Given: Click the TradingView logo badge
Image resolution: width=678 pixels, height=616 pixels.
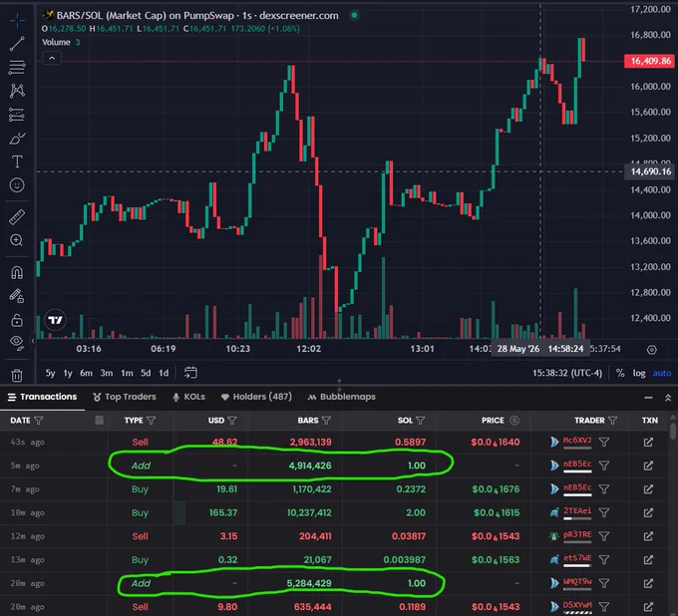Looking at the screenshot, I should coord(56,320).
